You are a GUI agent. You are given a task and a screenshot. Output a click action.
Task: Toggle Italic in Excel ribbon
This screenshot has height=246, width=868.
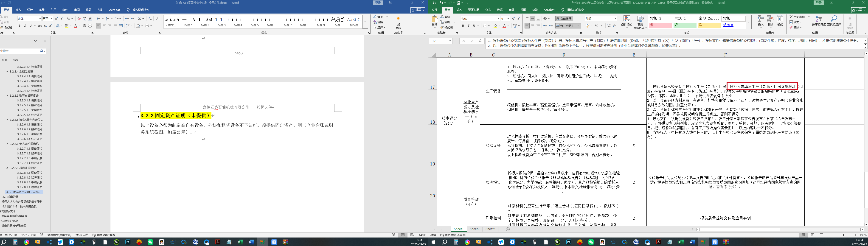468,26
